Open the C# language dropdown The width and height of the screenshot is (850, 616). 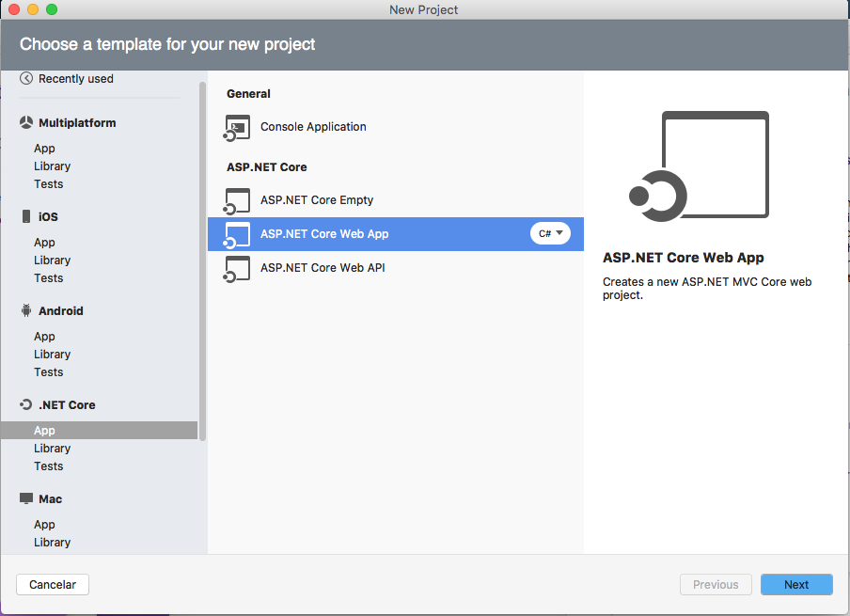tap(550, 234)
